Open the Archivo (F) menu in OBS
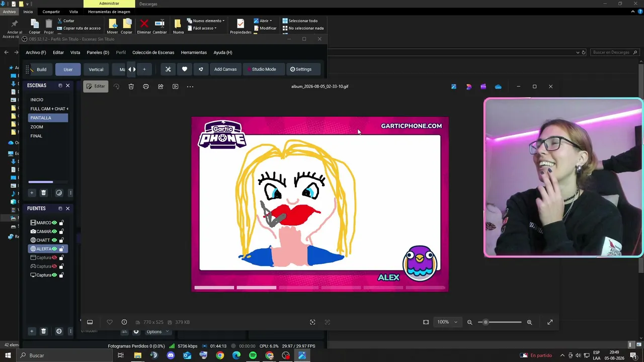The height and width of the screenshot is (362, 644). (x=36, y=52)
